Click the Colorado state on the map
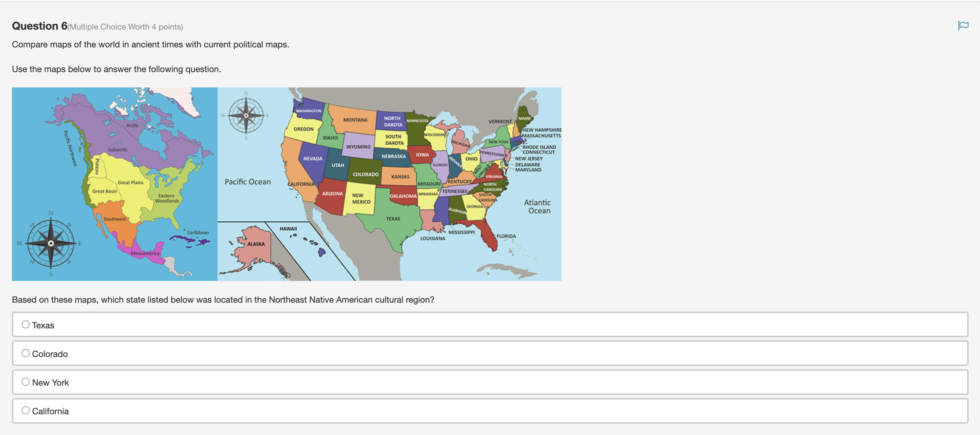 point(365,174)
